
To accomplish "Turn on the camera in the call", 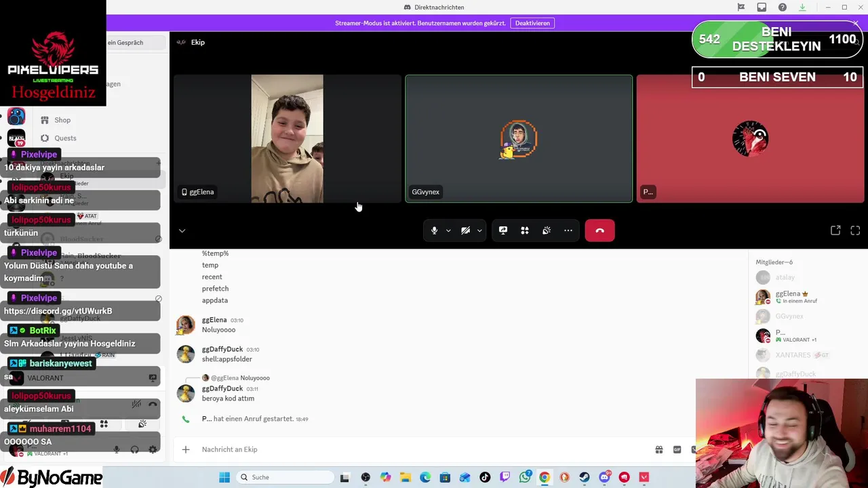I will coord(465,230).
